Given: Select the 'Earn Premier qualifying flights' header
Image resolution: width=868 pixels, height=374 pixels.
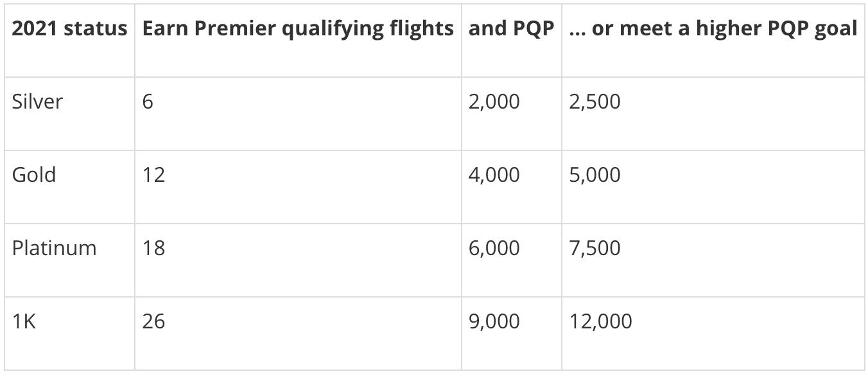Looking at the screenshot, I should [x=298, y=29].
